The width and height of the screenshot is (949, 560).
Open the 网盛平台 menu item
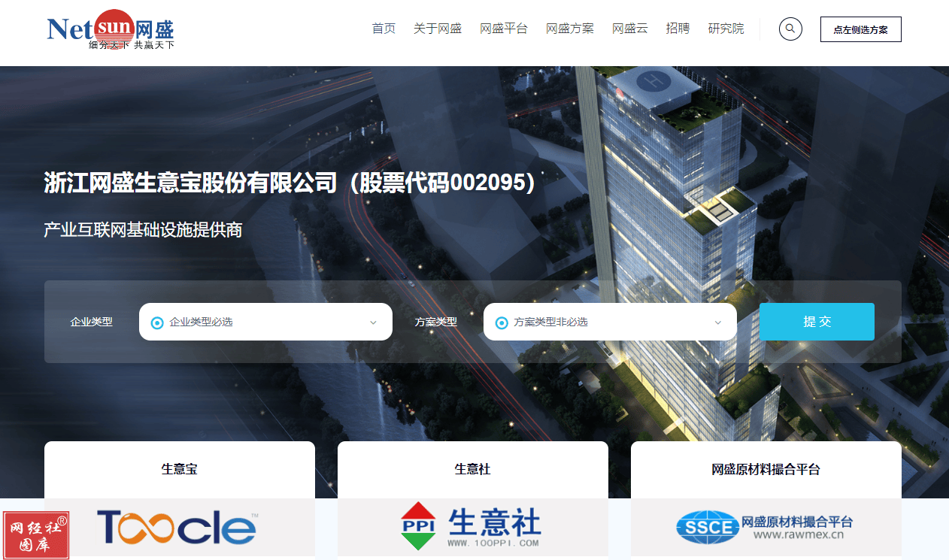pyautogui.click(x=504, y=29)
